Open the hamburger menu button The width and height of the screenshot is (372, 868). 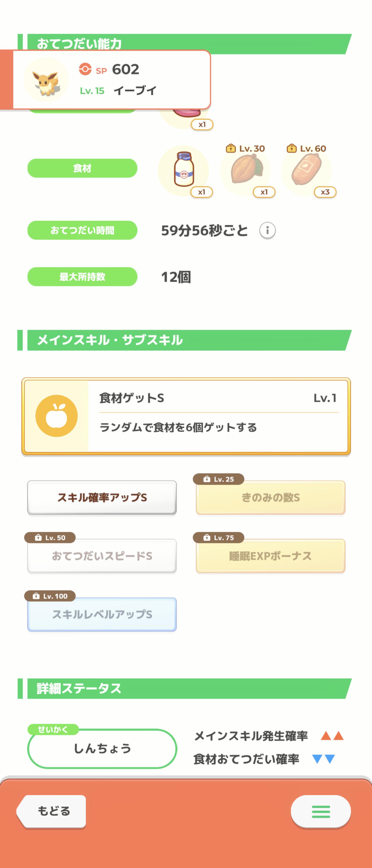coord(320,811)
